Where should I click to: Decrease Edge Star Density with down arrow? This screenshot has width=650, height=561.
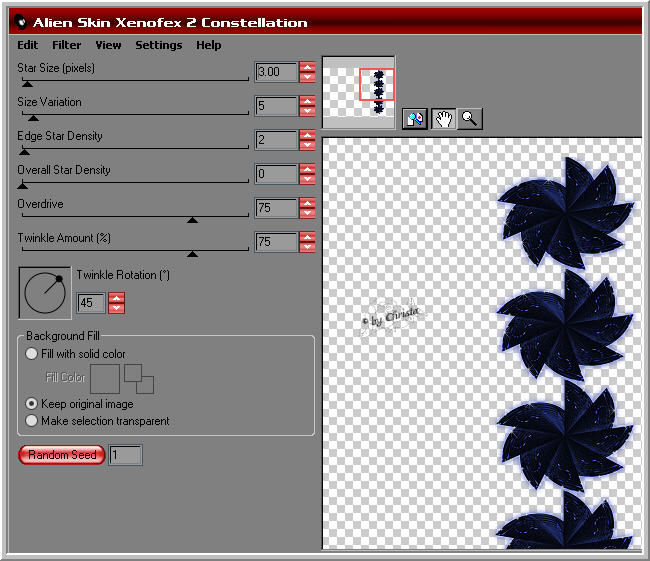click(x=307, y=145)
